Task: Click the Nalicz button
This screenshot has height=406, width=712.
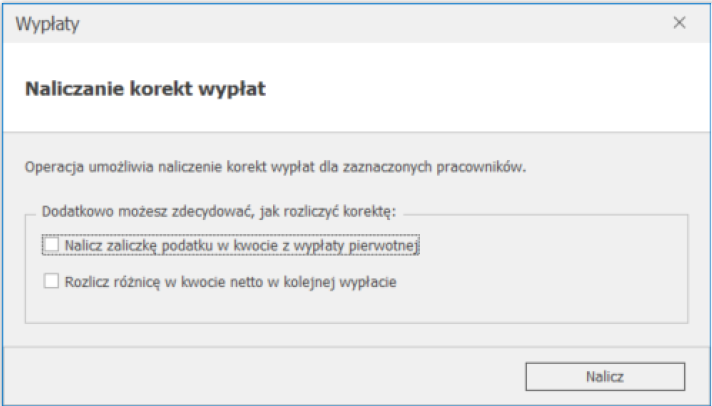Action: tap(605, 376)
